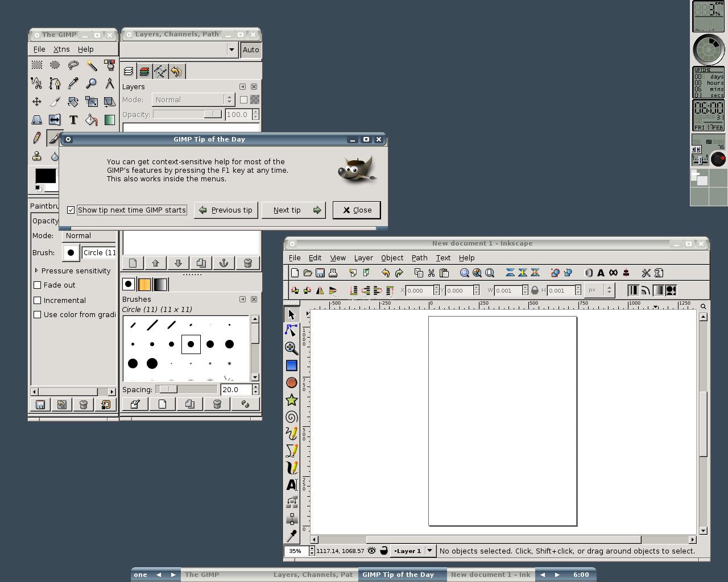
Task: Switch to the Undo History tab
Action: [x=177, y=72]
